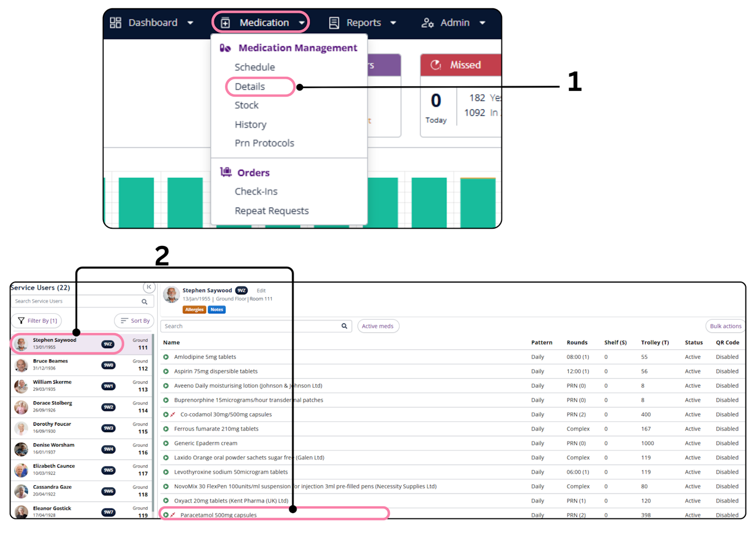Viewport: 756px width, 535px height.
Task: Open the Sort By dropdown
Action: tap(134, 320)
